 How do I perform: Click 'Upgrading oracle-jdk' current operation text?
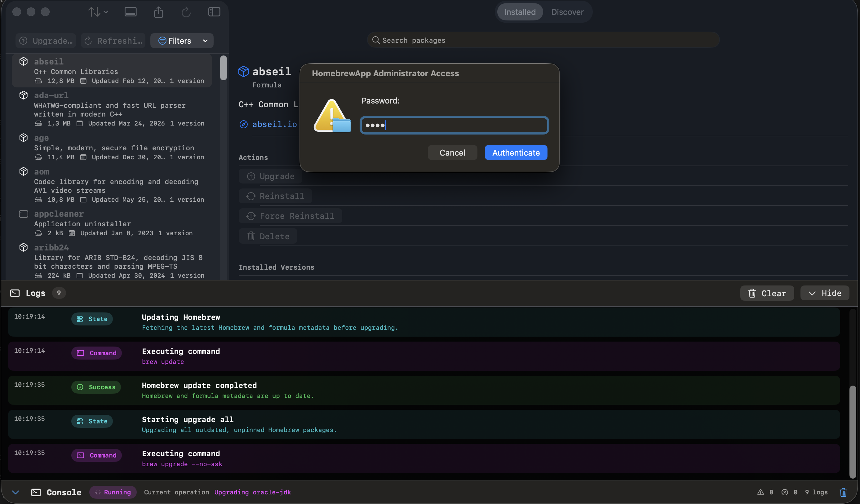pos(253,492)
